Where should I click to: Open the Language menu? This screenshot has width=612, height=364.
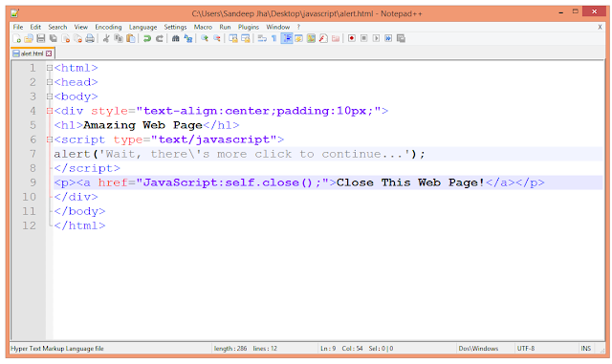(142, 27)
